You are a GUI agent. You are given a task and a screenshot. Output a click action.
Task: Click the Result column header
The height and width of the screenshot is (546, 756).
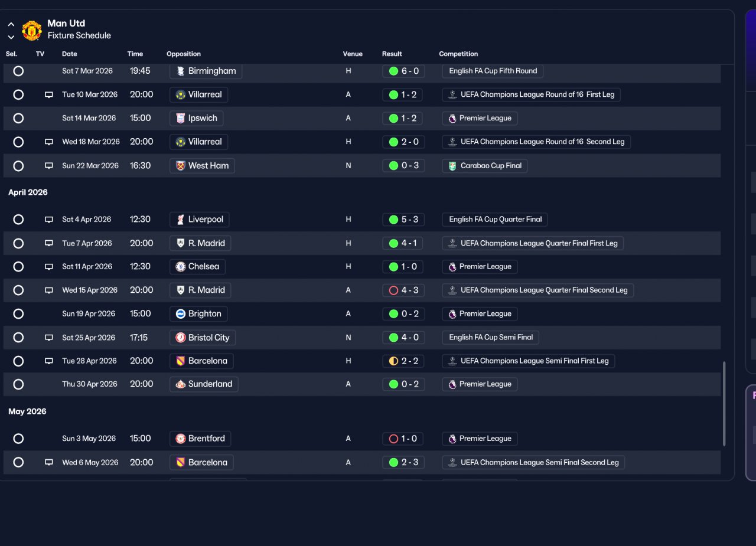(x=392, y=54)
